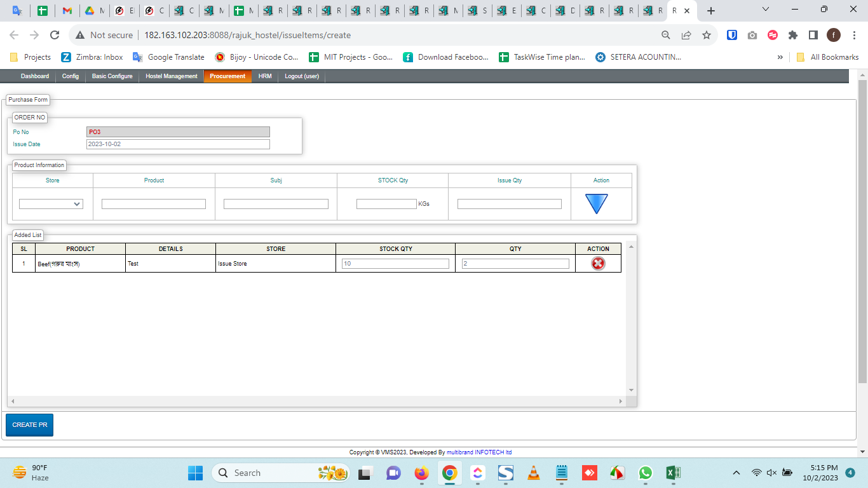The width and height of the screenshot is (868, 488).
Task: Click the STOCK Qty input with KGs
Action: tap(386, 204)
